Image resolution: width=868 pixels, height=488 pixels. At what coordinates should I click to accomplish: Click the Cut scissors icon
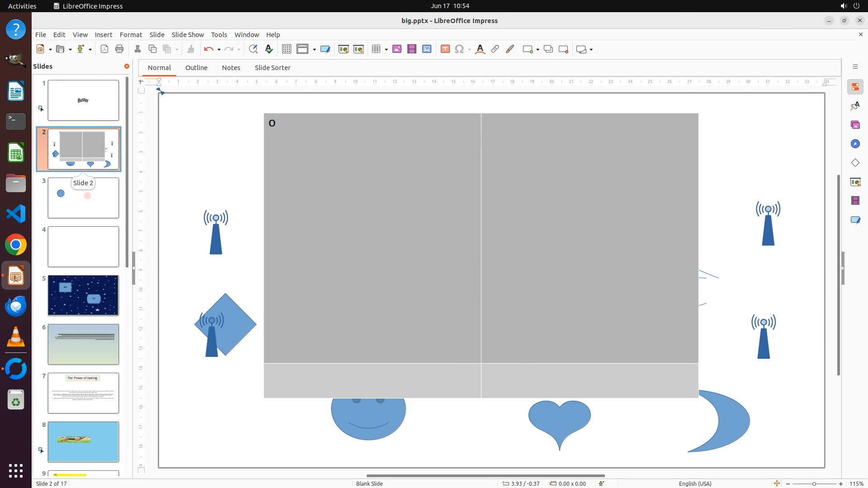137,49
